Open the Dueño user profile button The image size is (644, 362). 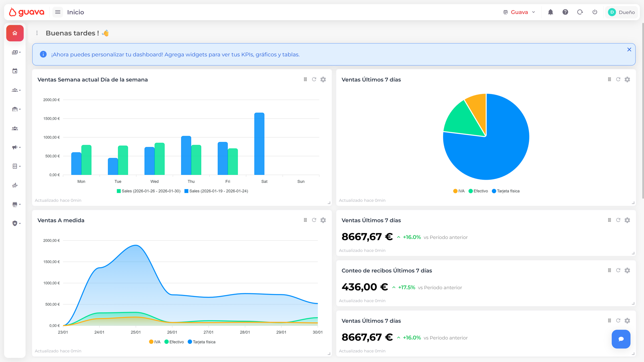coord(622,12)
